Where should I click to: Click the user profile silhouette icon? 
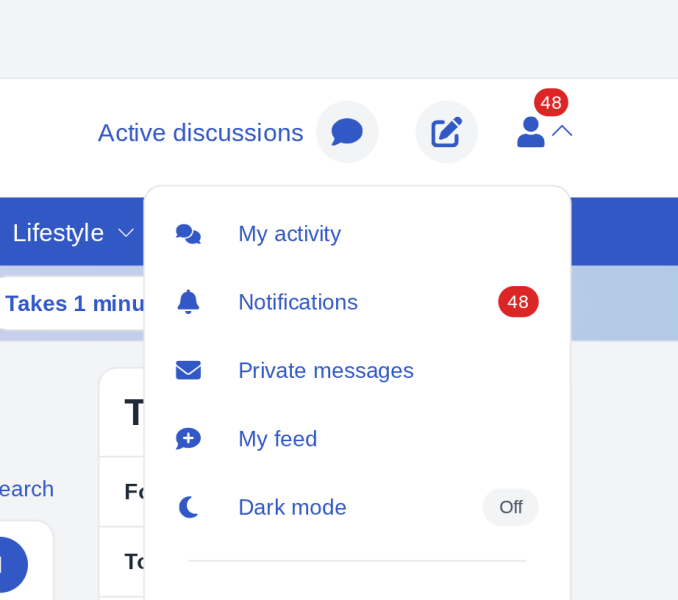coord(530,132)
